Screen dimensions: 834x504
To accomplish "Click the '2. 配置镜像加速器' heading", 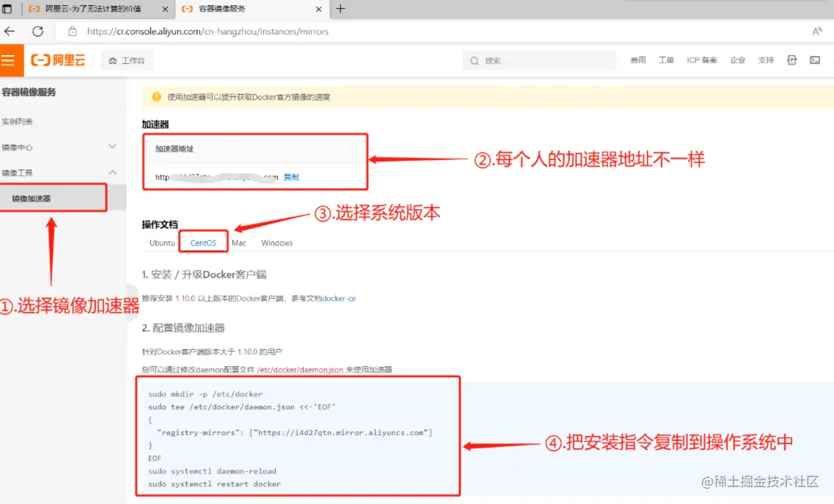I will pos(183,328).
